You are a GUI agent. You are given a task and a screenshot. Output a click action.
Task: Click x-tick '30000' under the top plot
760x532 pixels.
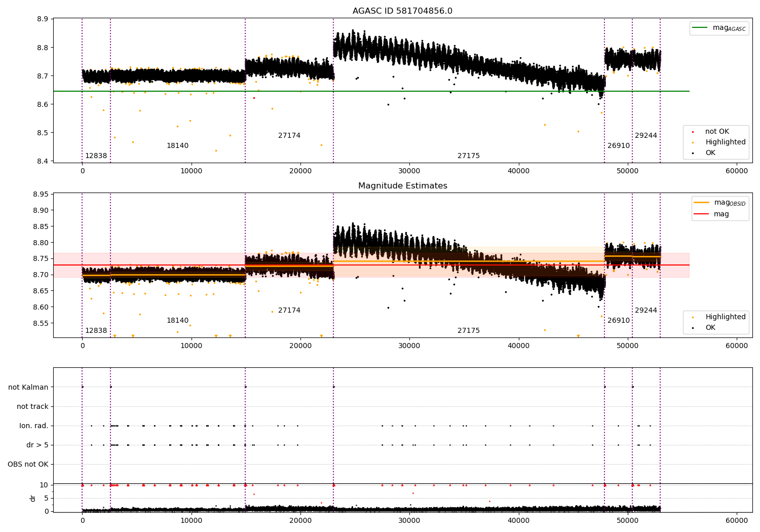pyautogui.click(x=409, y=171)
